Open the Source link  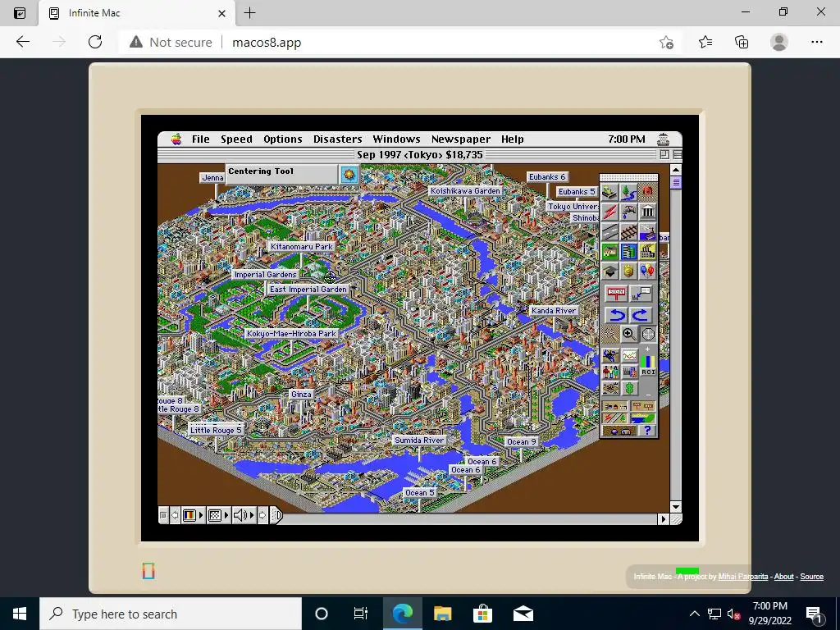pyautogui.click(x=811, y=577)
